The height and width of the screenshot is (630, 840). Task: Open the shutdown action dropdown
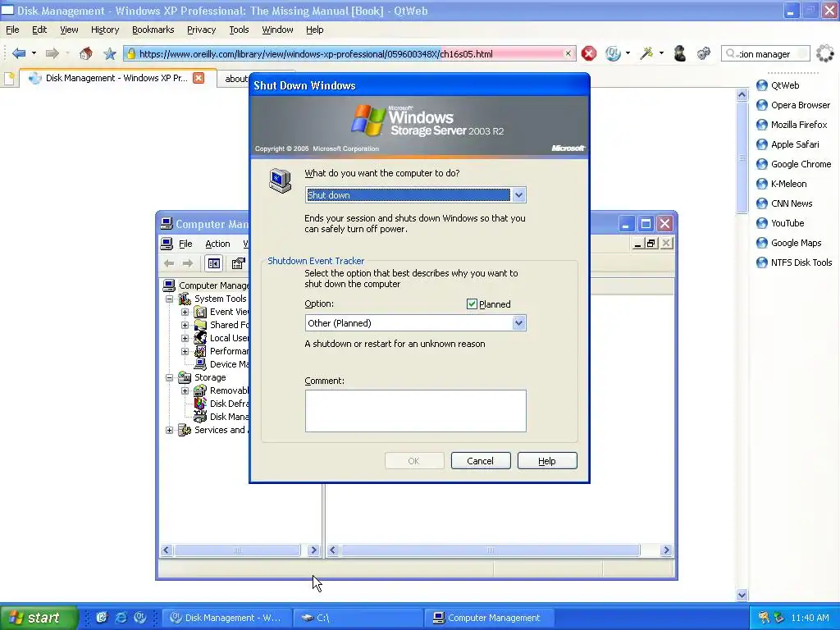[x=518, y=195]
